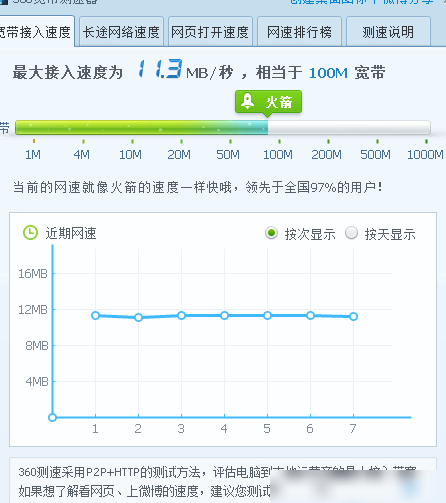Image resolution: width=446 pixels, height=503 pixels.
Task: Click the 创建桌面图标 link
Action: (329, 2)
